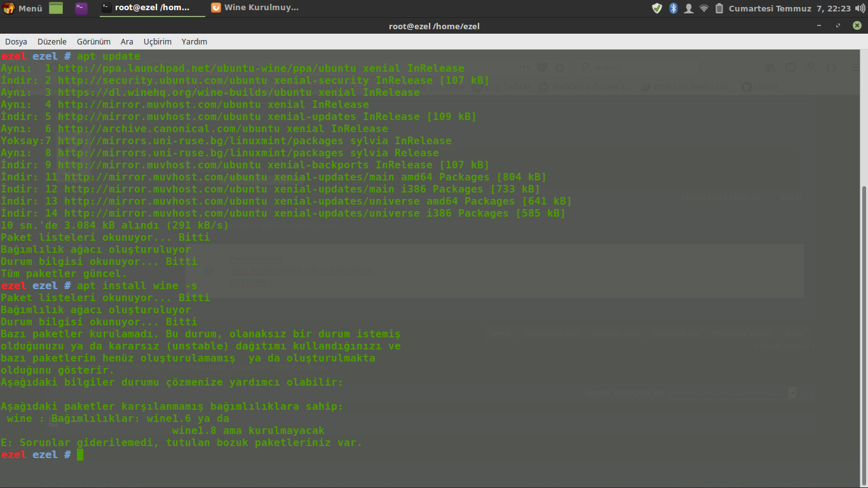Open the Düzenle menu
The image size is (868, 488).
(x=52, y=41)
